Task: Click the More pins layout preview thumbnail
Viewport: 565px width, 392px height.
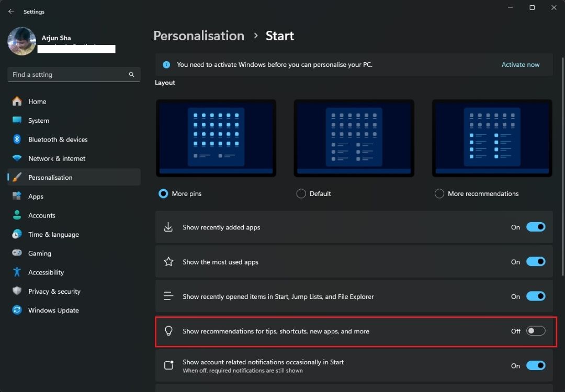Action: tap(216, 137)
